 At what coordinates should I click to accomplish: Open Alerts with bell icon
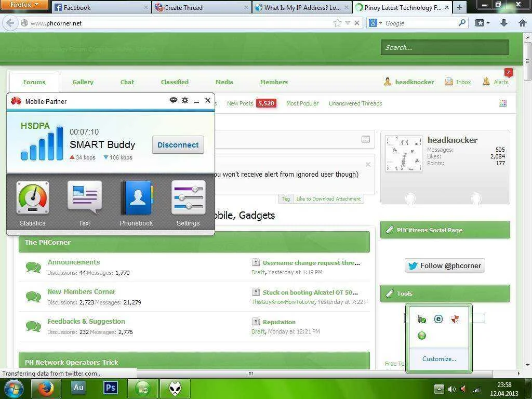pos(496,82)
